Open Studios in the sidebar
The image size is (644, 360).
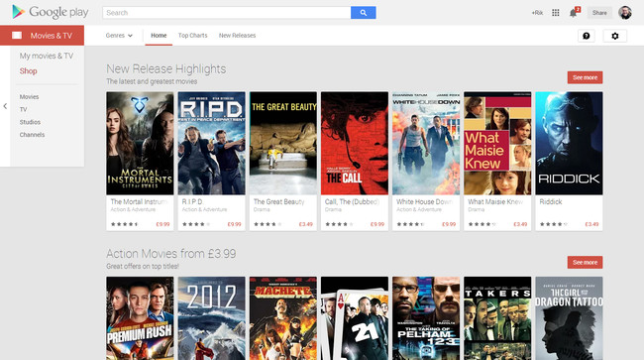coord(30,122)
